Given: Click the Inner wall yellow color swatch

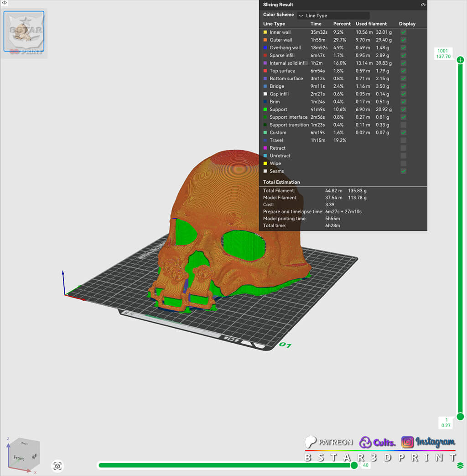Looking at the screenshot, I should click(x=265, y=32).
